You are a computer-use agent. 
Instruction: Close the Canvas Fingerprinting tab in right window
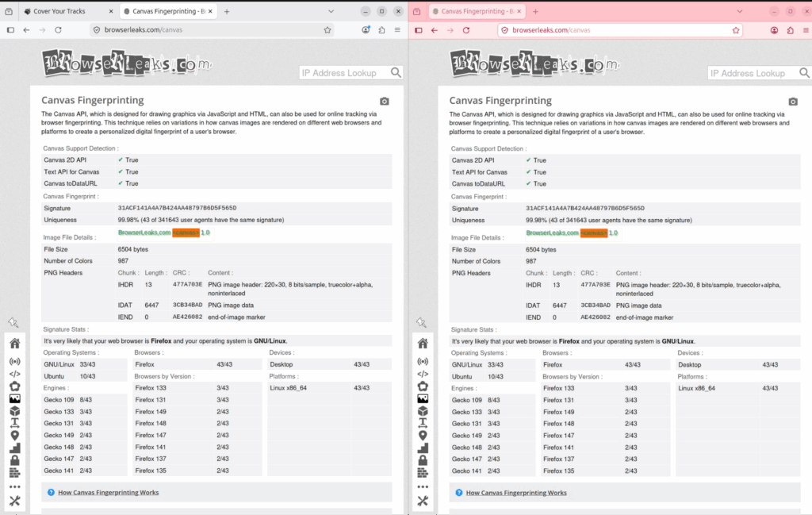[519, 11]
